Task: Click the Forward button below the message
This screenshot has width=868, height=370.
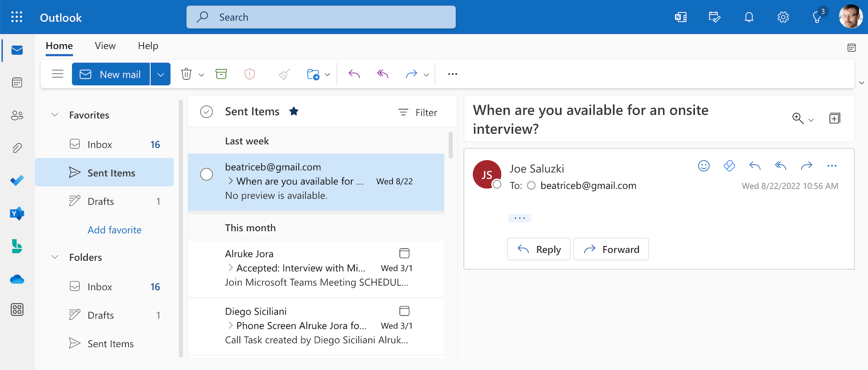Action: click(611, 249)
